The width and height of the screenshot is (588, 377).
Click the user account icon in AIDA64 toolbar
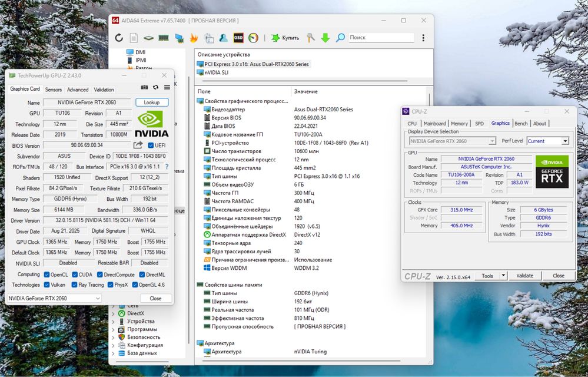point(224,38)
